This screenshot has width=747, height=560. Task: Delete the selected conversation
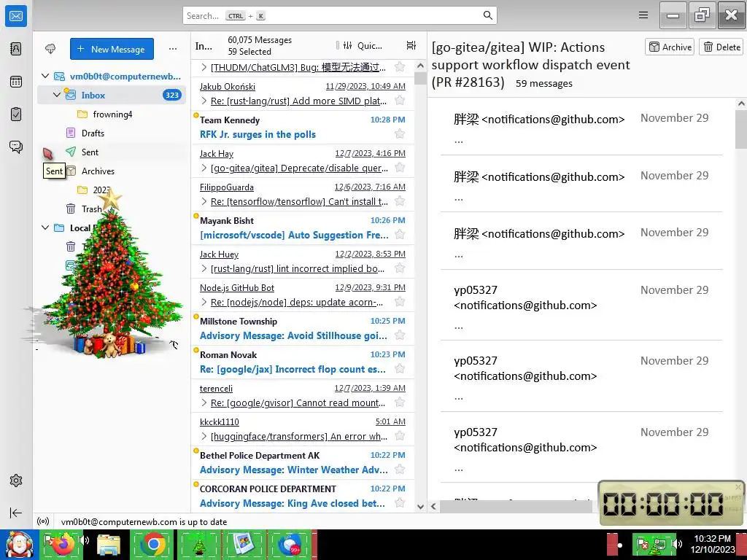click(x=721, y=47)
